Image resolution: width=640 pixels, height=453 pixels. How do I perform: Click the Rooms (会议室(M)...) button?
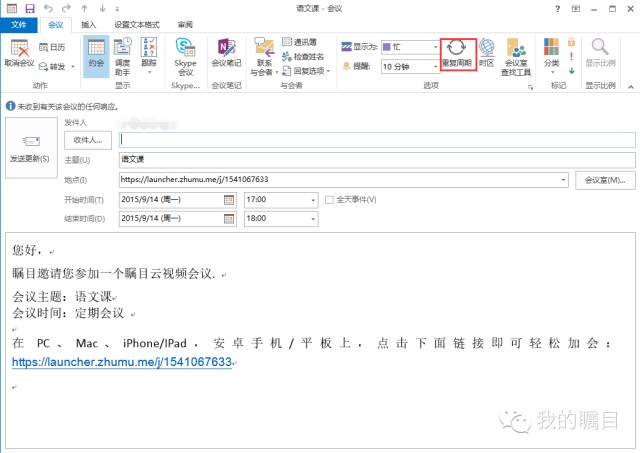point(605,180)
